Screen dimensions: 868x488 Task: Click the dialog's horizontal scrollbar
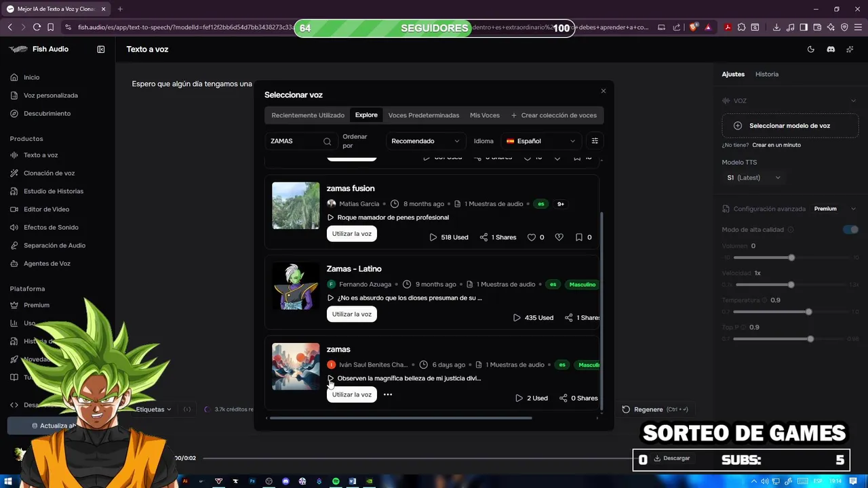click(x=401, y=418)
